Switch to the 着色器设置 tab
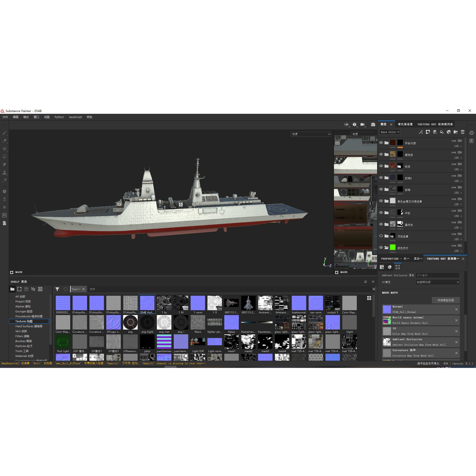 point(405,124)
